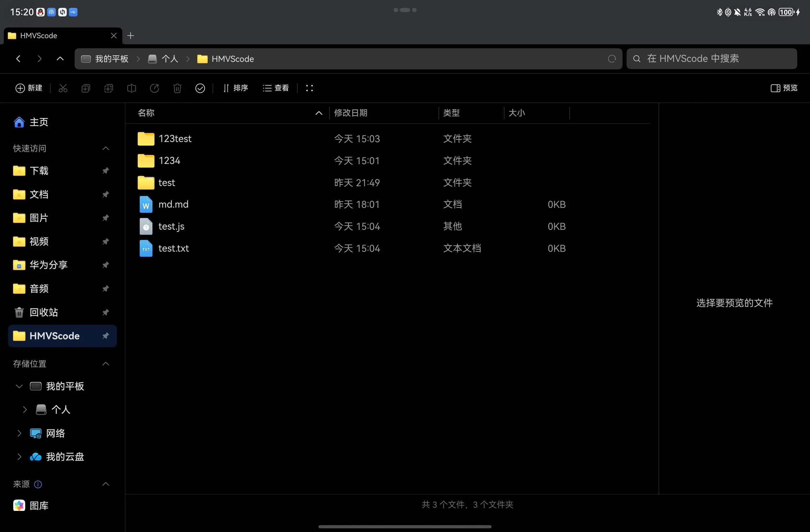Go to 主页 in sidebar
This screenshot has height=532, width=810.
[38, 122]
